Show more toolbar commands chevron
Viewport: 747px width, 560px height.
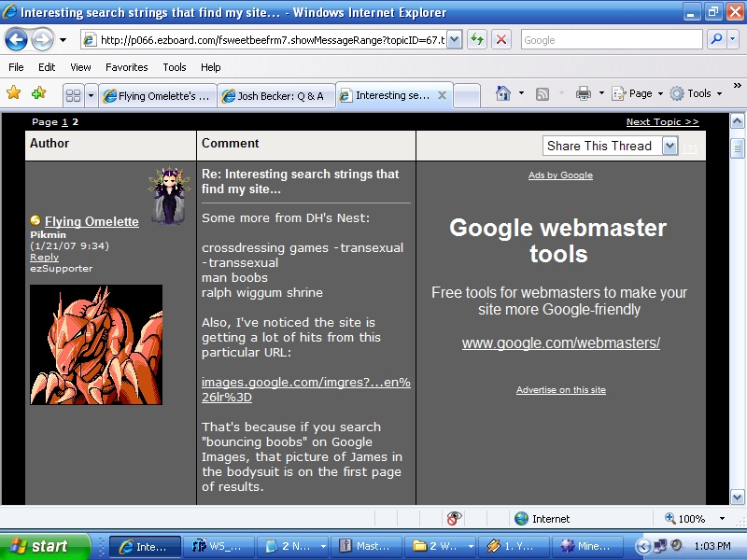point(738,86)
